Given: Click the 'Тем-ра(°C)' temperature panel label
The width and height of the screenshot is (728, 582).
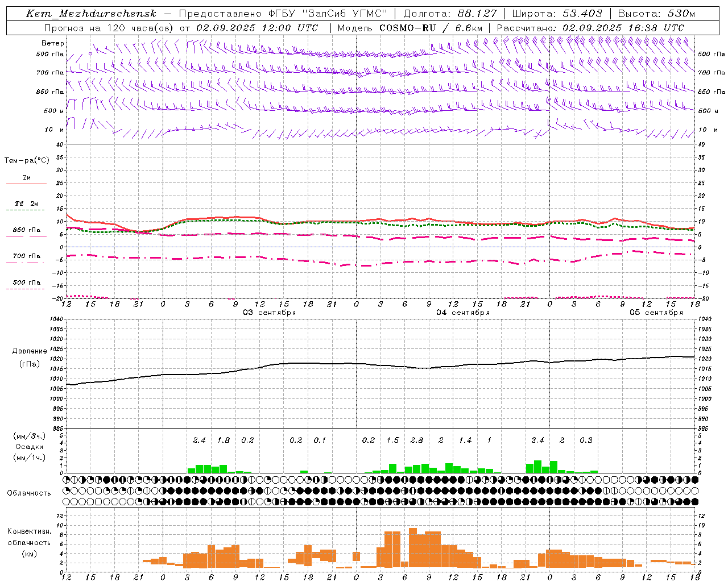Looking at the screenshot, I should tap(27, 161).
